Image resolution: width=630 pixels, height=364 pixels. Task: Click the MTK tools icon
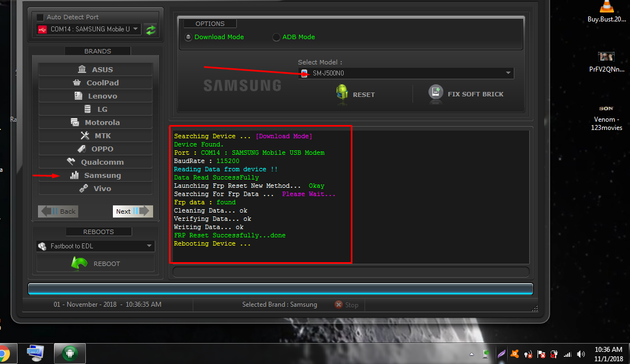point(85,135)
